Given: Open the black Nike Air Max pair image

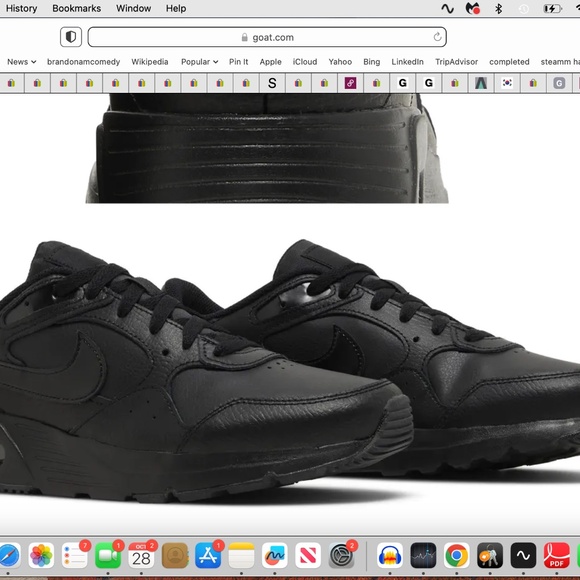Looking at the screenshot, I should pyautogui.click(x=290, y=372).
